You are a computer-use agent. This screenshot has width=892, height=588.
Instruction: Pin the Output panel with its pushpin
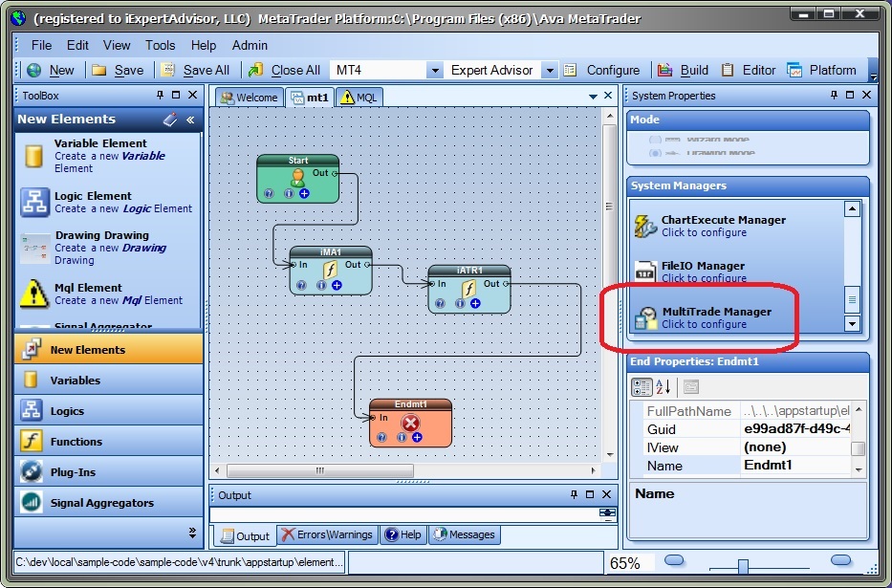(574, 494)
